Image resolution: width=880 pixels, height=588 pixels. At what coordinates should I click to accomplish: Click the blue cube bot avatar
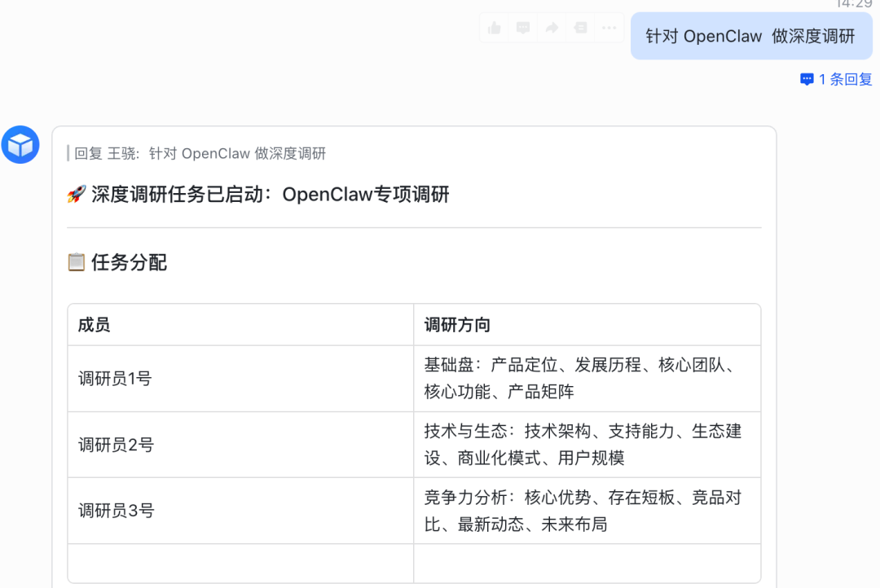click(20, 145)
